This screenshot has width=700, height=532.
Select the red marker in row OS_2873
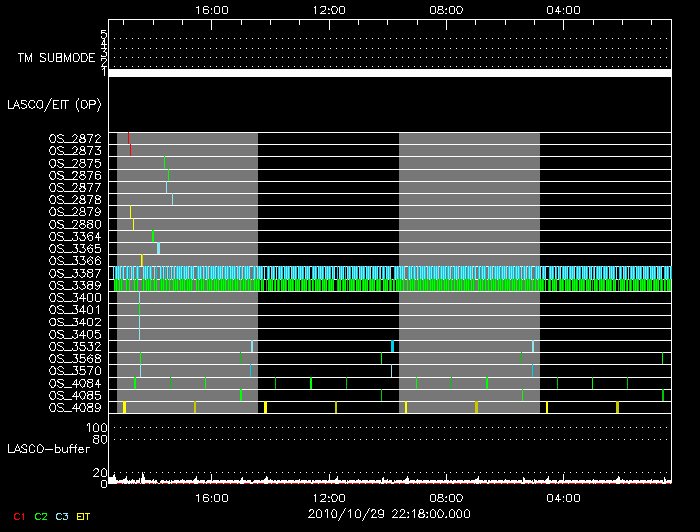pos(131,150)
